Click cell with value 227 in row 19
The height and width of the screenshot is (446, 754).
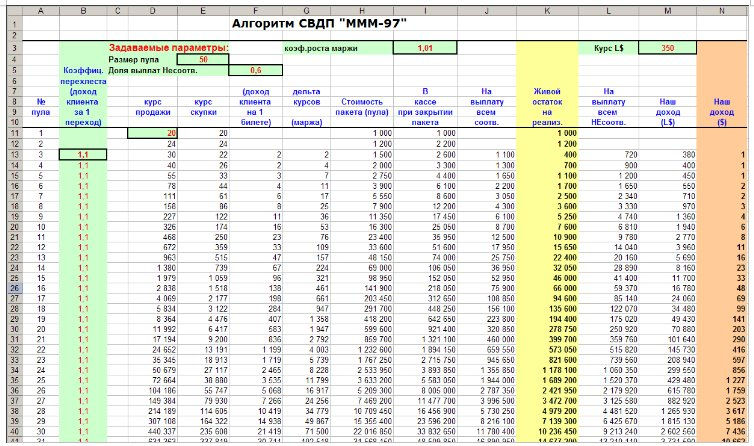(x=152, y=217)
